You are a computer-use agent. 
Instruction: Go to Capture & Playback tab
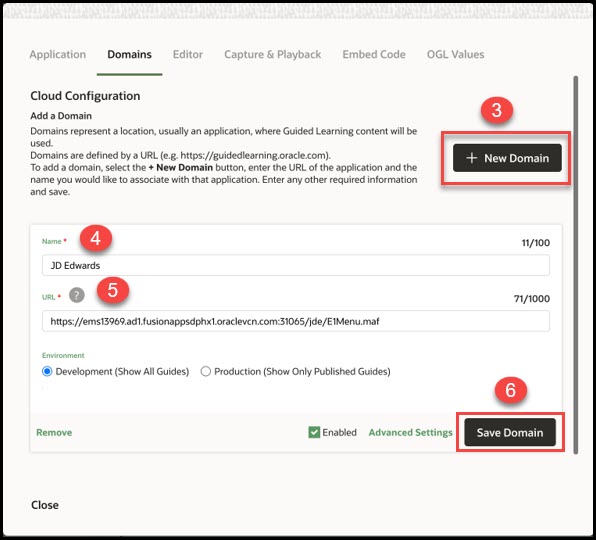pos(273,54)
